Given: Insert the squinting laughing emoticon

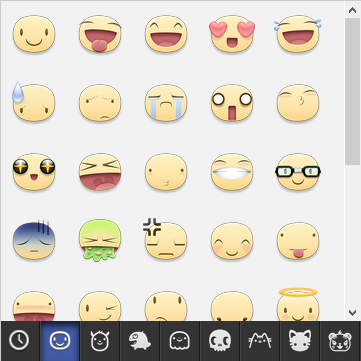Looking at the screenshot, I should click(100, 172).
